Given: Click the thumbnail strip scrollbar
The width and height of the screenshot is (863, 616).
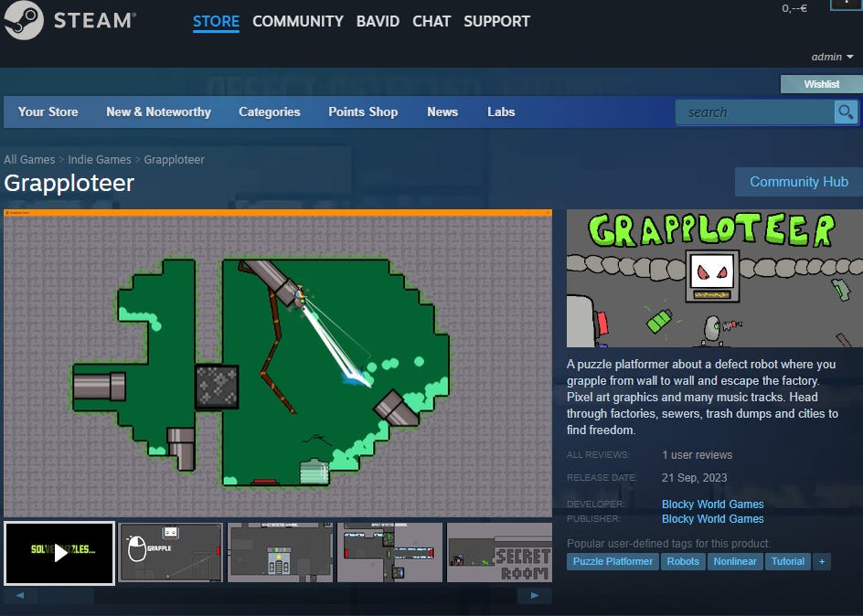Looking at the screenshot, I should (x=278, y=595).
